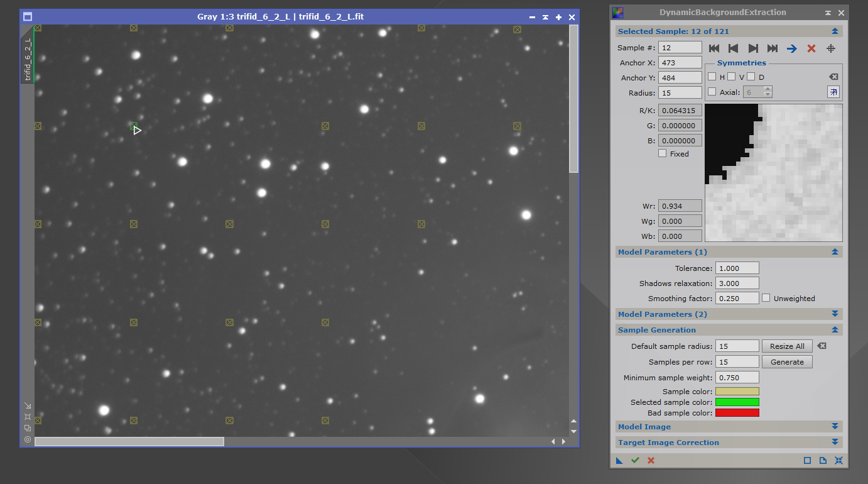The height and width of the screenshot is (484, 868).
Task: Toggle the Fixed sample checkbox
Action: click(662, 153)
